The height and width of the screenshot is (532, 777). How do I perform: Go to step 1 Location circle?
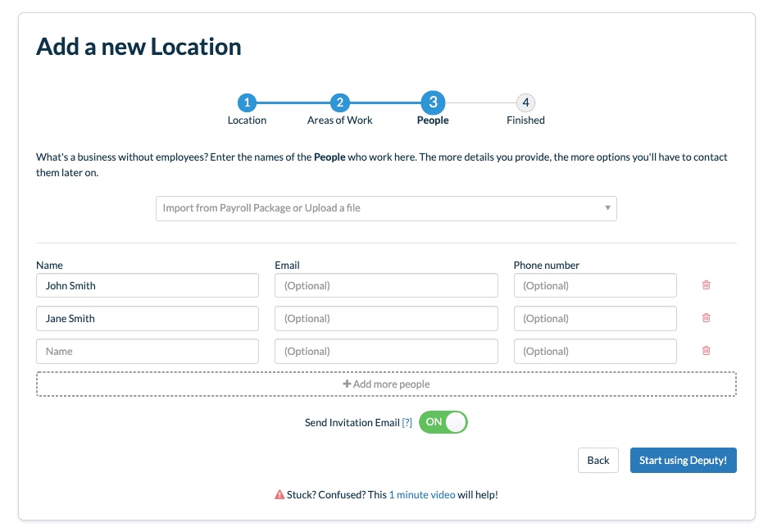(247, 102)
